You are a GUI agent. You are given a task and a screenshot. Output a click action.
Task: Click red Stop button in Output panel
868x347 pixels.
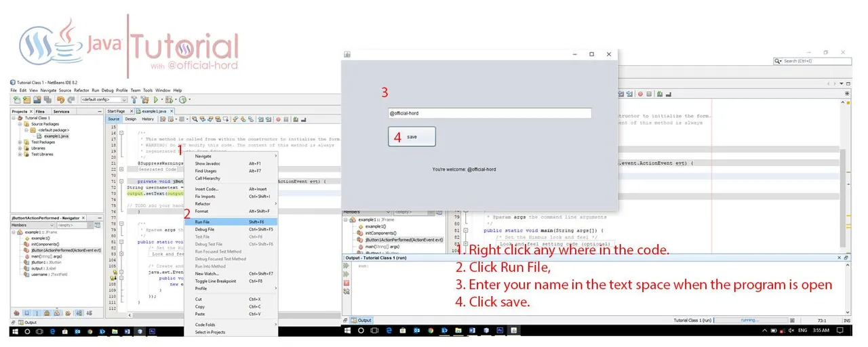347,283
